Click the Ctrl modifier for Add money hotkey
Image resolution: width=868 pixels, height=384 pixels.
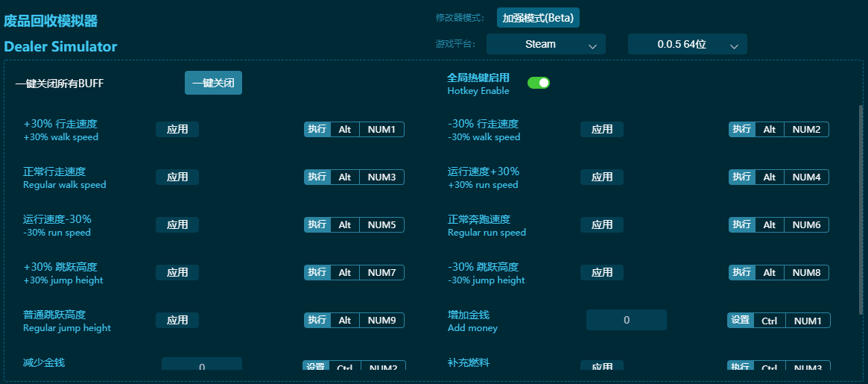point(770,321)
